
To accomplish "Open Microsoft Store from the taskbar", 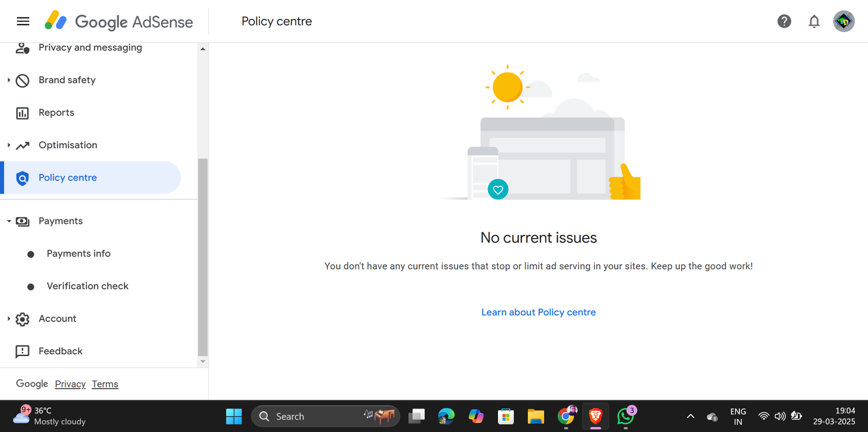I will [506, 416].
